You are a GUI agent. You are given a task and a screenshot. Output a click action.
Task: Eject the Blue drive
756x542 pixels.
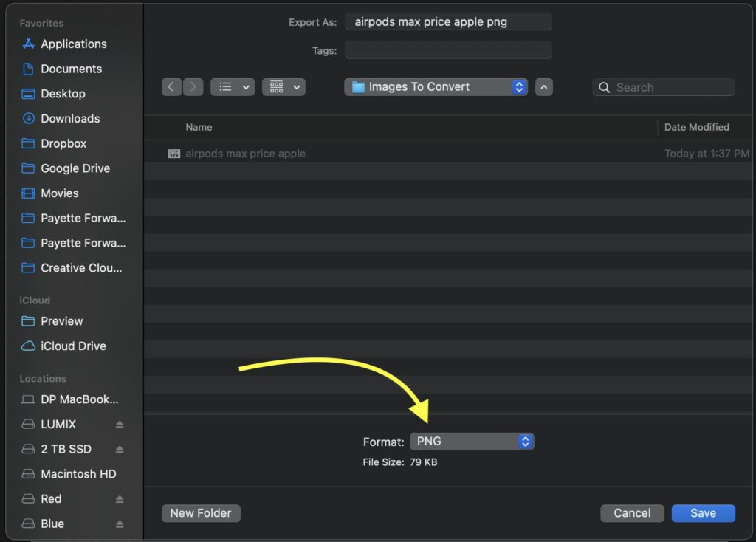click(120, 524)
